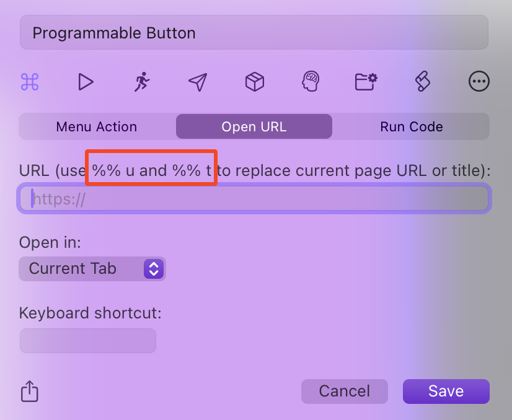Click the play triangle icon
Image resolution: width=512 pixels, height=420 pixels.
pos(86,82)
